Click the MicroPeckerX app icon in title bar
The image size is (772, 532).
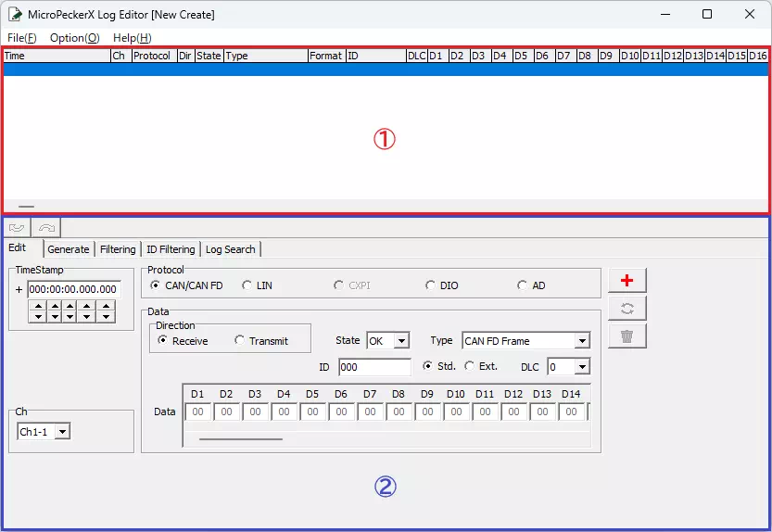[x=16, y=15]
